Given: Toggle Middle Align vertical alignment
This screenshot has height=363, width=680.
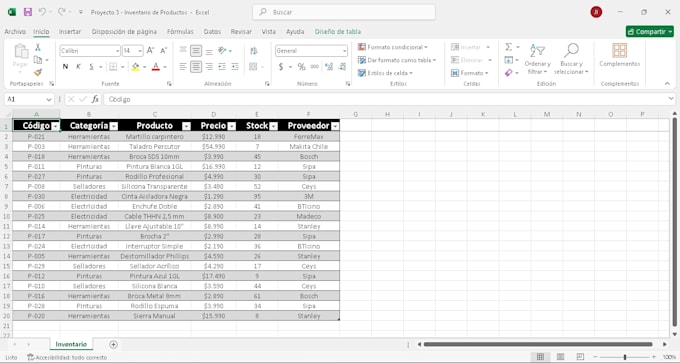Looking at the screenshot, I should [196, 51].
